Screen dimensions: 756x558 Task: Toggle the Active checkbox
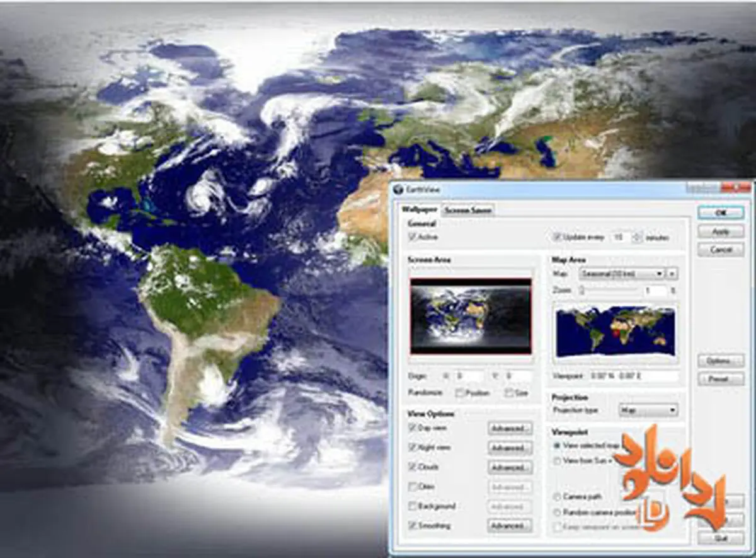pos(413,237)
